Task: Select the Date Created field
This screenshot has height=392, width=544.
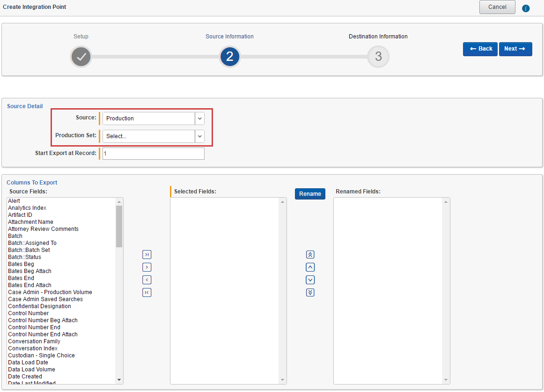Action: point(25,377)
